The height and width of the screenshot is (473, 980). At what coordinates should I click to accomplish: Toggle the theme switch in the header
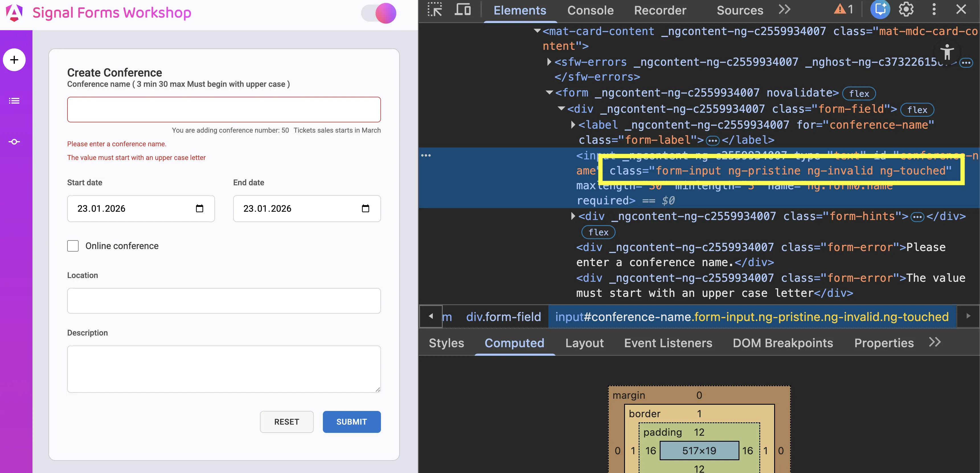pos(378,13)
